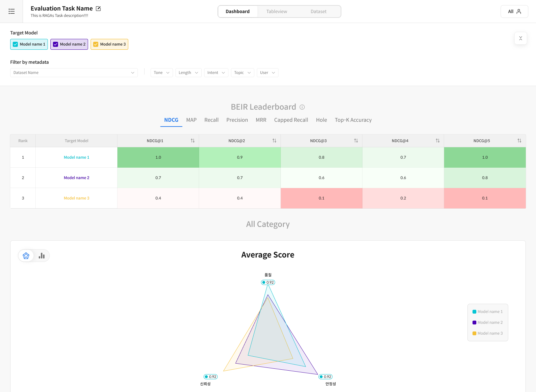The height and width of the screenshot is (392, 536).
Task: Uncheck the Model name 2 checkbox
Action: click(x=56, y=44)
